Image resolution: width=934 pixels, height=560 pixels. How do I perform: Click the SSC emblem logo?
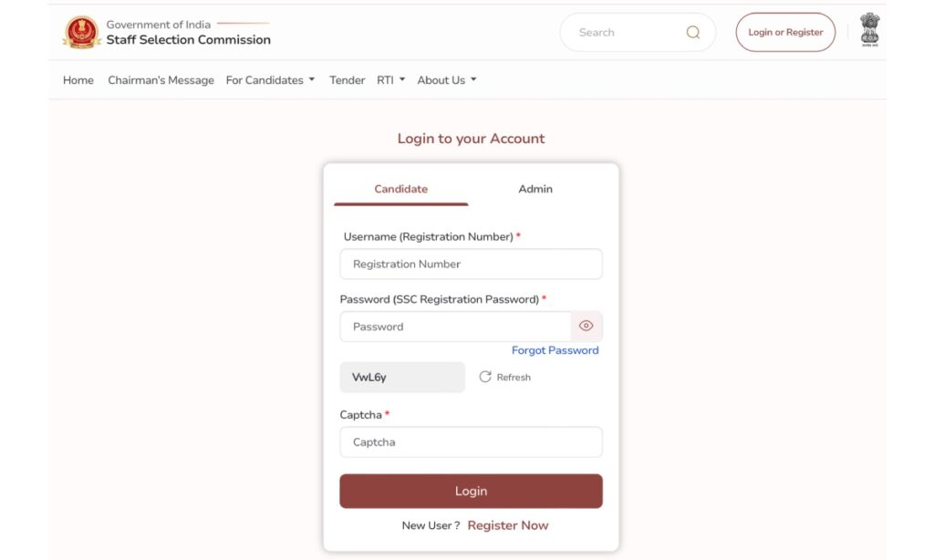click(81, 32)
